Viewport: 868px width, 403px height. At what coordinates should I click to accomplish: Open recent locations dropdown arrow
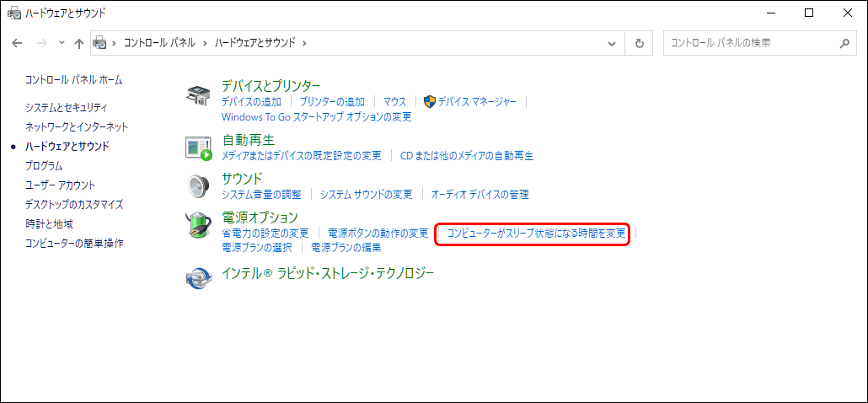62,43
